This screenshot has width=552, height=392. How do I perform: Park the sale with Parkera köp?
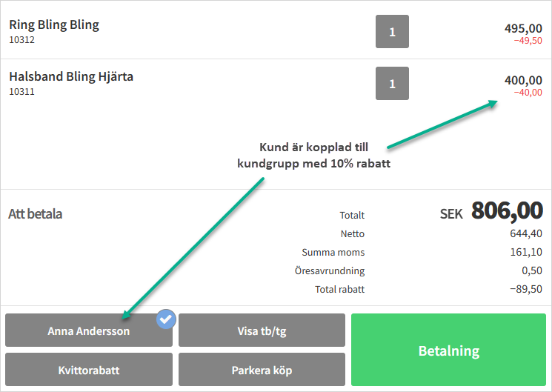coord(262,369)
